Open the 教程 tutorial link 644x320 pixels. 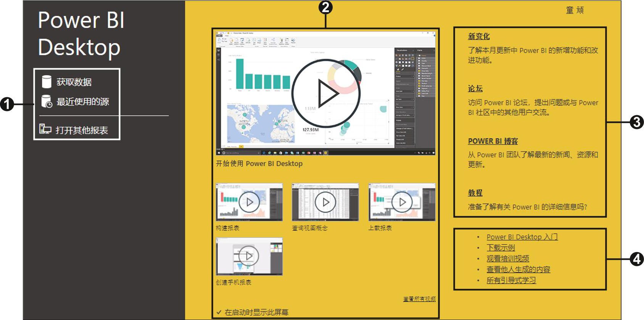475,193
